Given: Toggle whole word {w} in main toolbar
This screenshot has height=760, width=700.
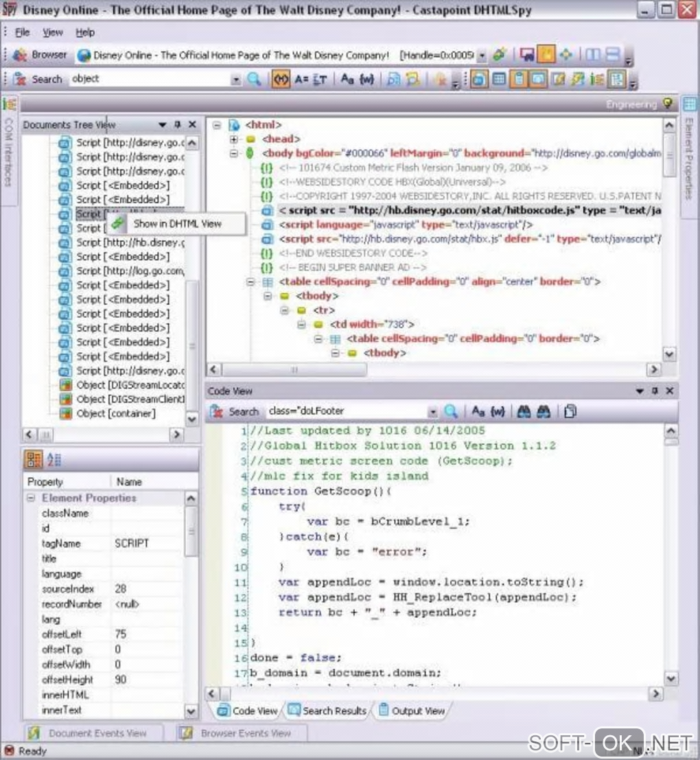Looking at the screenshot, I should pos(366,79).
